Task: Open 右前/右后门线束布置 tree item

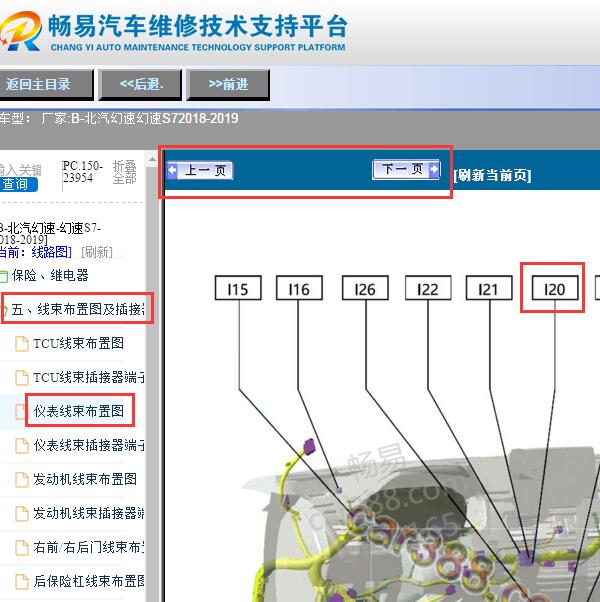Action: point(89,547)
